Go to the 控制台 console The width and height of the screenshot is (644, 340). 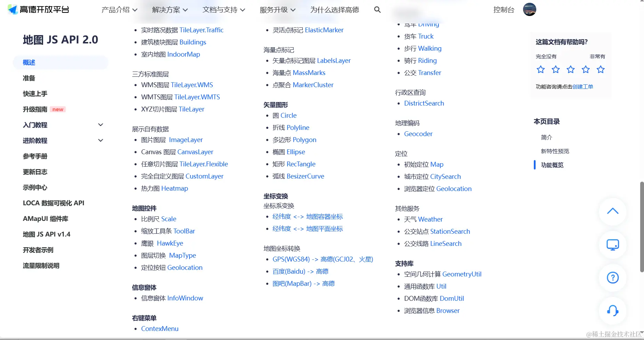point(504,10)
